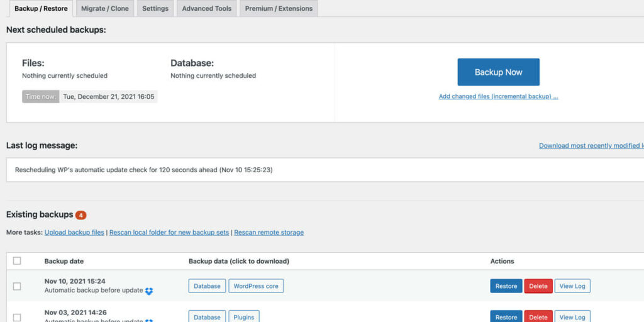Open the Premium / Extensions tab
Screen dimensions: 644x322
pos(279,9)
